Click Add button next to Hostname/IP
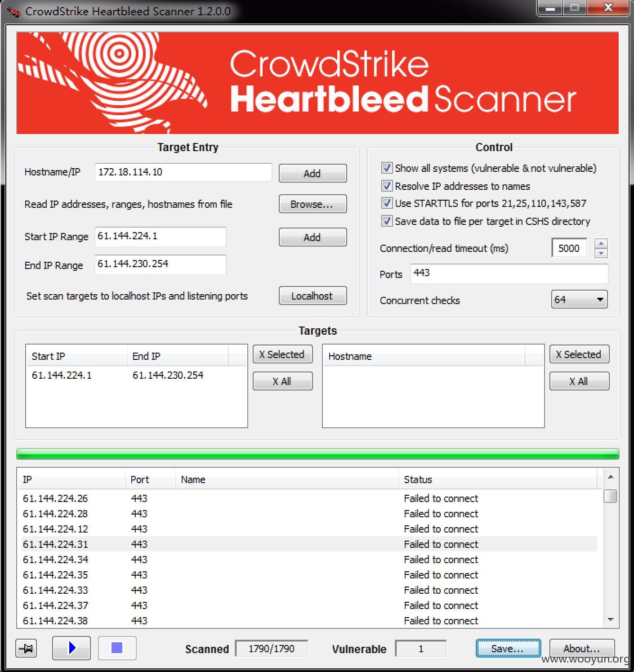 313,173
